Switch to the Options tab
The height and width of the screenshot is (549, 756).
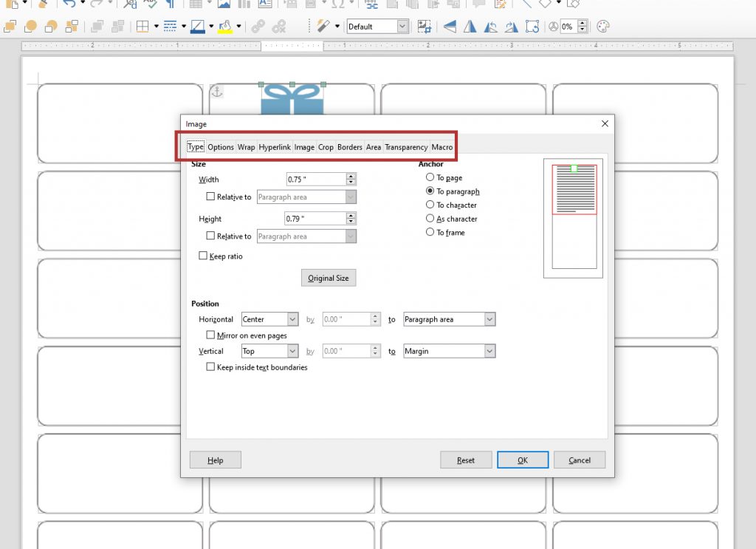[x=221, y=147]
